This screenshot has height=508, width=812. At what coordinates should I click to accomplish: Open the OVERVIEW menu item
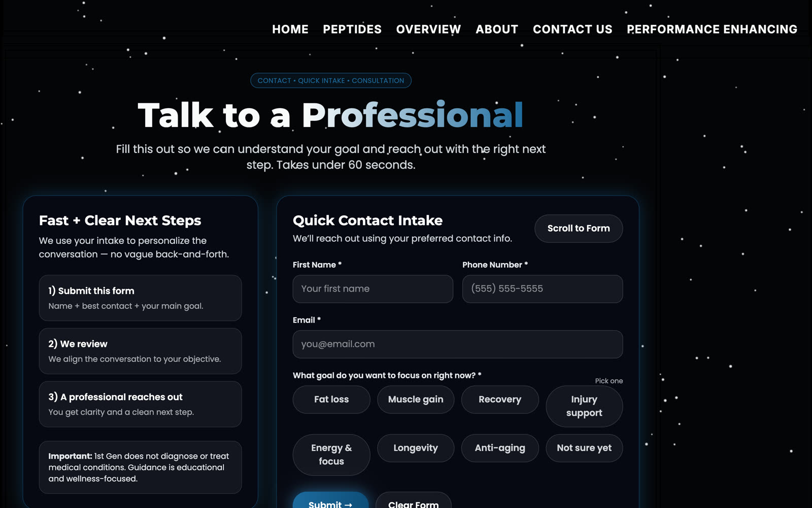(x=428, y=29)
